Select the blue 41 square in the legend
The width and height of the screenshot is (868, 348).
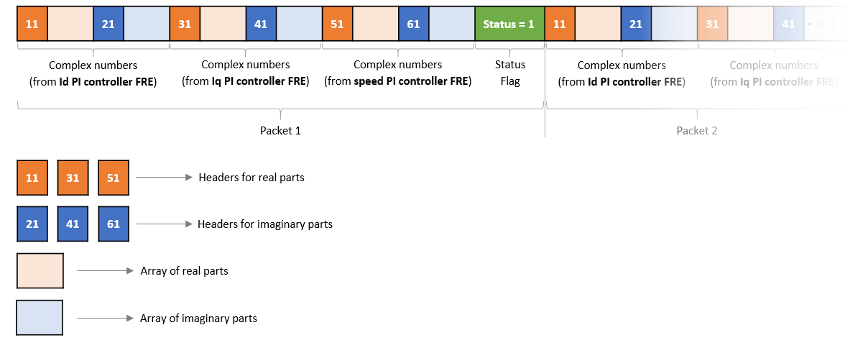[73, 224]
